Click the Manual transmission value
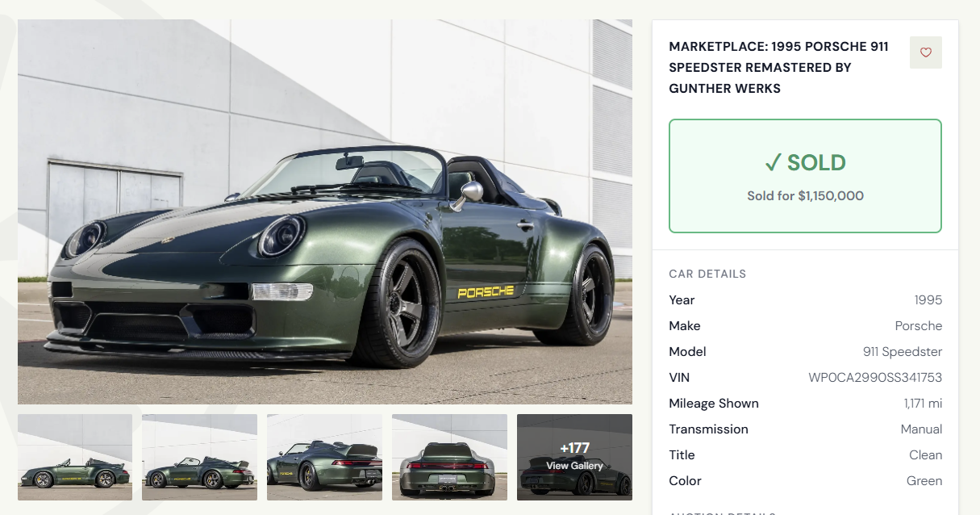The width and height of the screenshot is (980, 515). (922, 429)
